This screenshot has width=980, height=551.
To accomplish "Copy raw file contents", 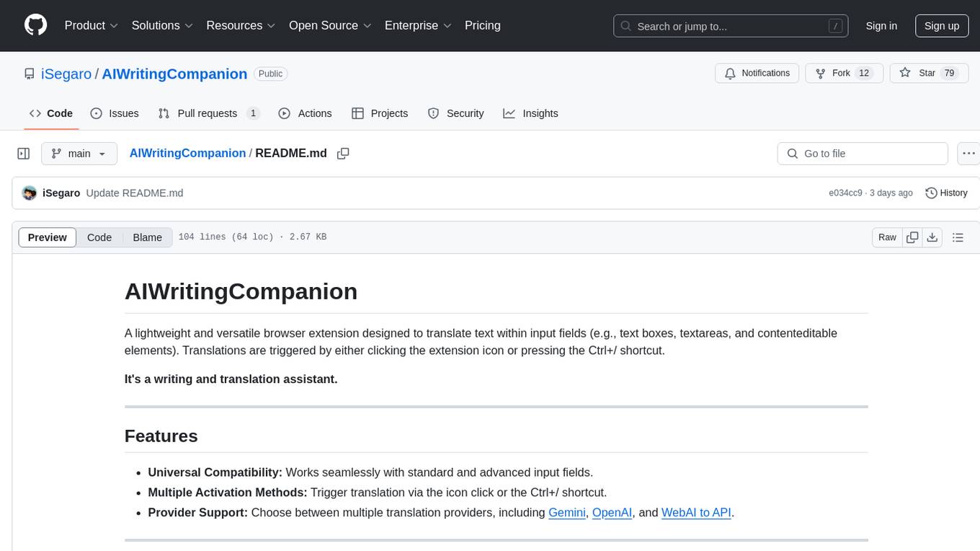I will pyautogui.click(x=912, y=237).
